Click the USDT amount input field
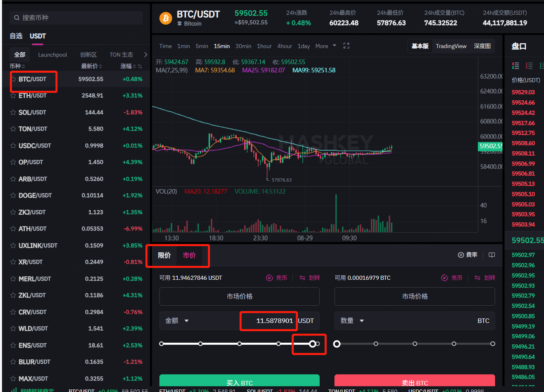The image size is (544, 392). [x=239, y=321]
